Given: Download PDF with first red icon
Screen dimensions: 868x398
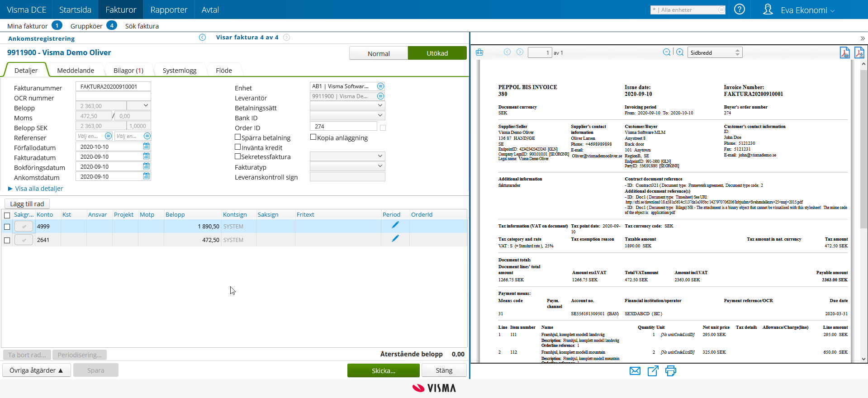Looking at the screenshot, I should coord(844,52).
